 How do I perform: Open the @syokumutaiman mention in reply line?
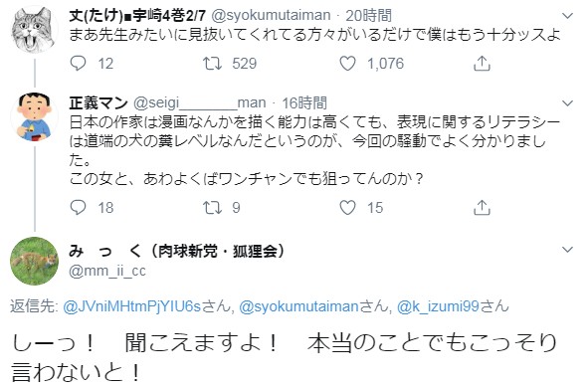(x=298, y=306)
